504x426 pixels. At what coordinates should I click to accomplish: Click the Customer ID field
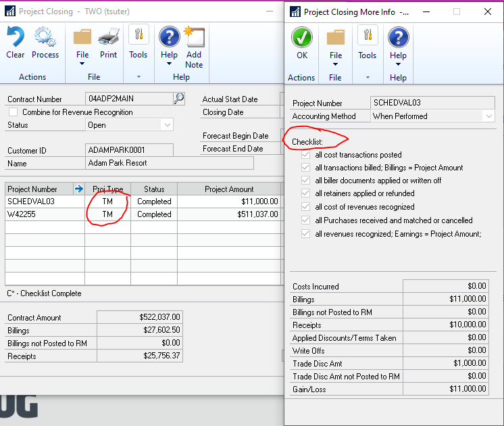point(129,150)
